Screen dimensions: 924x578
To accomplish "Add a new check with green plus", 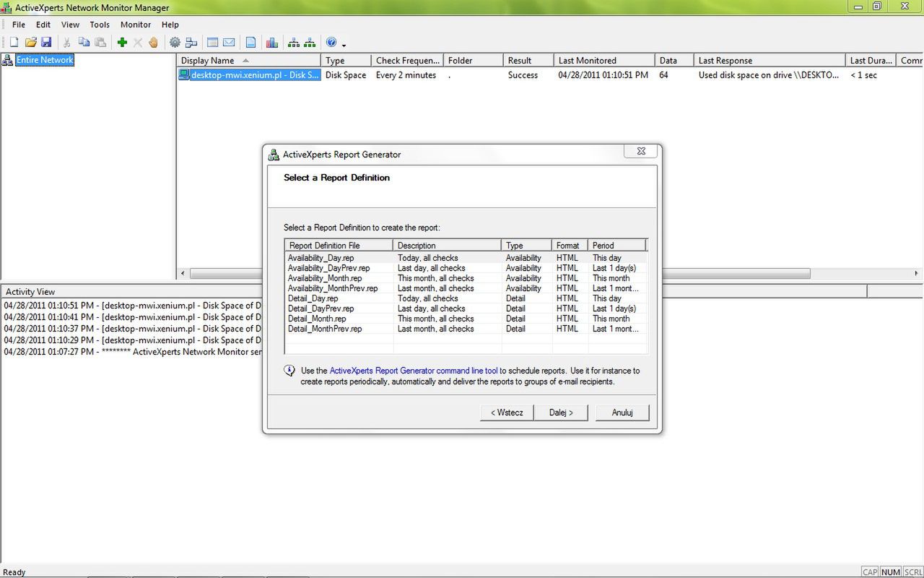I will point(122,43).
